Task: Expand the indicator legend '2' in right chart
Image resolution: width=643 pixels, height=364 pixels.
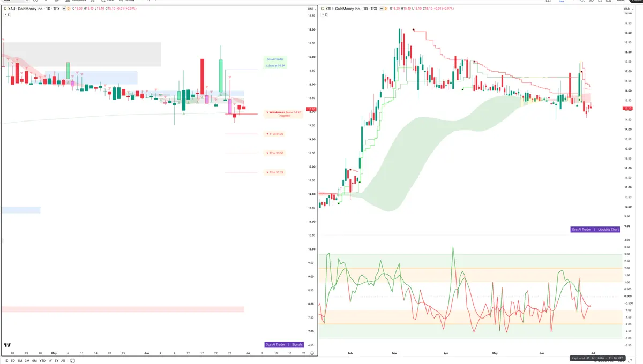Action: click(x=325, y=14)
